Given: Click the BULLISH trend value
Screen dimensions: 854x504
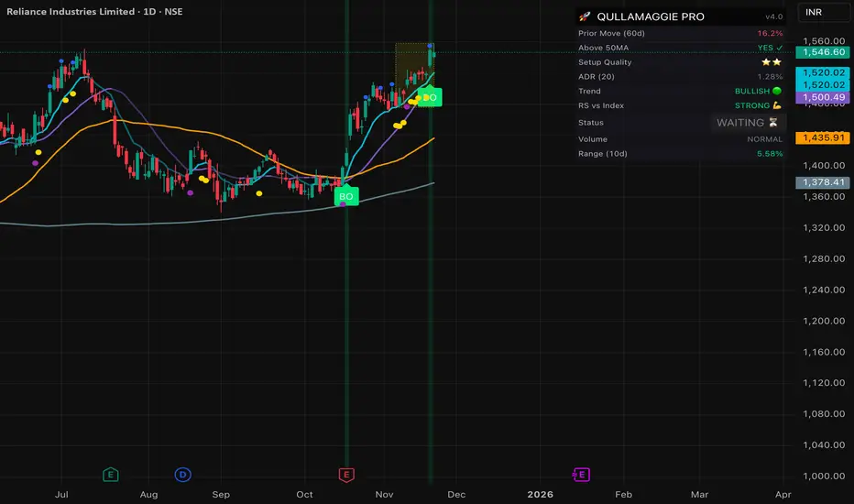Looking at the screenshot, I should tap(752, 91).
